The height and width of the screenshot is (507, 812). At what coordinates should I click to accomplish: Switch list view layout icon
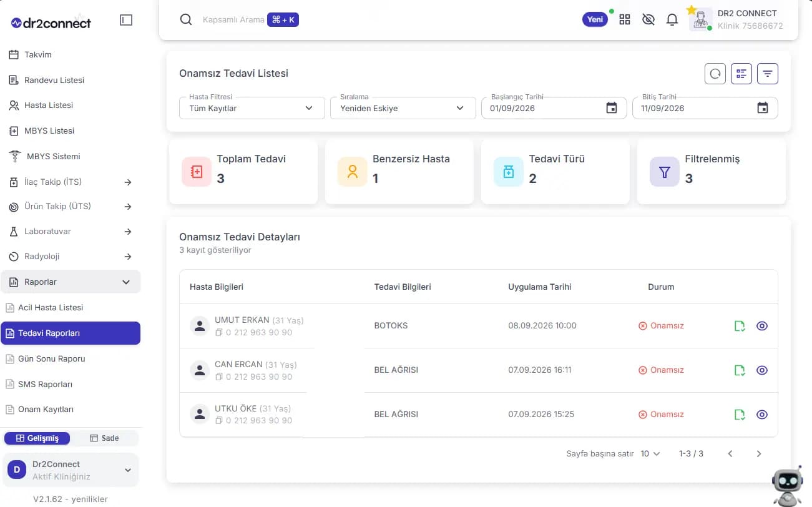[741, 74]
